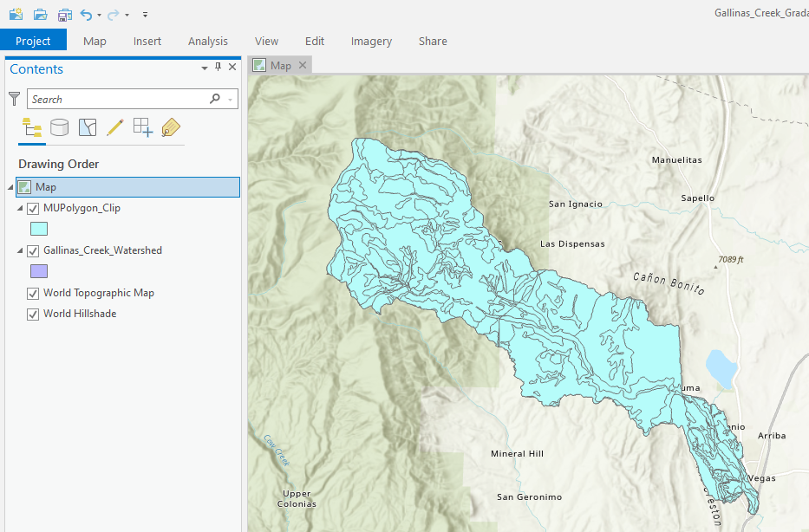Collapse the MUPolygon_Clip layer legend
The image size is (809, 532).
[20, 209]
